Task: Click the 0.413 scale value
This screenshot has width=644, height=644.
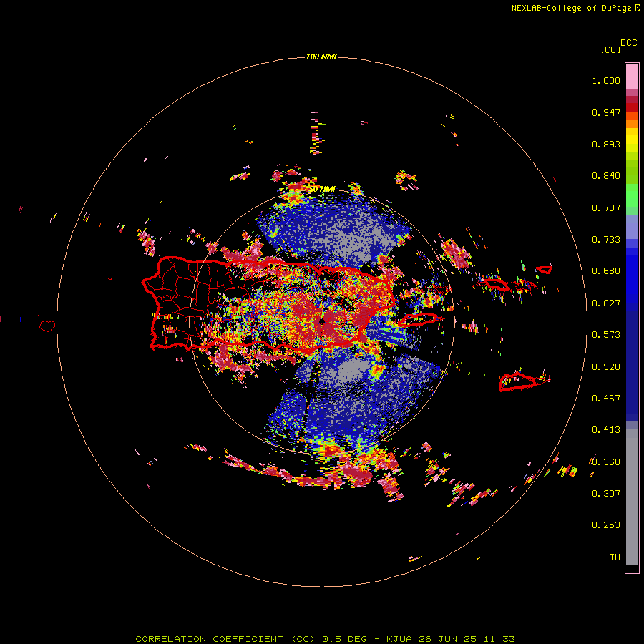Action: coord(606,430)
